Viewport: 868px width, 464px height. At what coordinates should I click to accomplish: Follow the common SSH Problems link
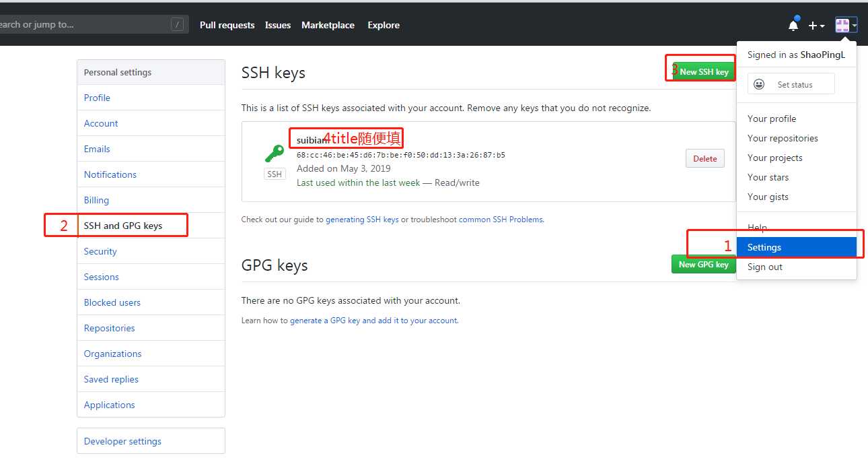click(x=501, y=220)
